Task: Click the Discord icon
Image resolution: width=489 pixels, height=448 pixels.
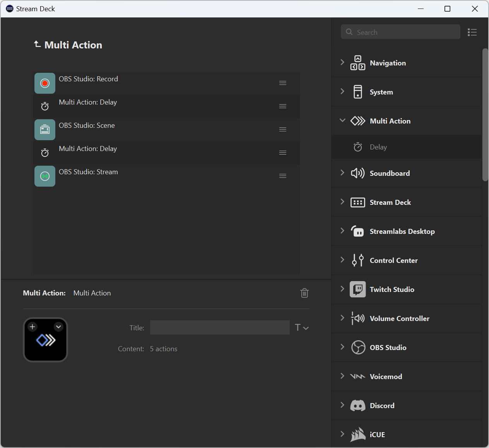Action: click(358, 405)
